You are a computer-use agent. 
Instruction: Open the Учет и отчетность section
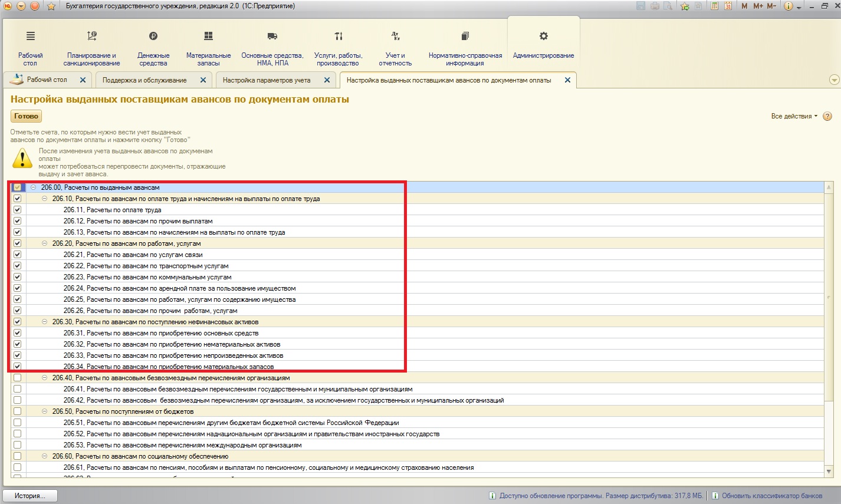pos(395,49)
